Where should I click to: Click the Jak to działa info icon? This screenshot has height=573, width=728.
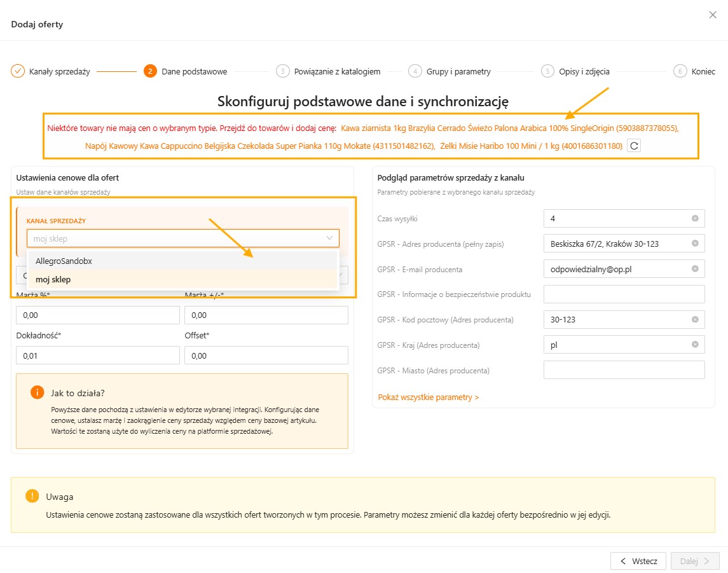tap(37, 392)
